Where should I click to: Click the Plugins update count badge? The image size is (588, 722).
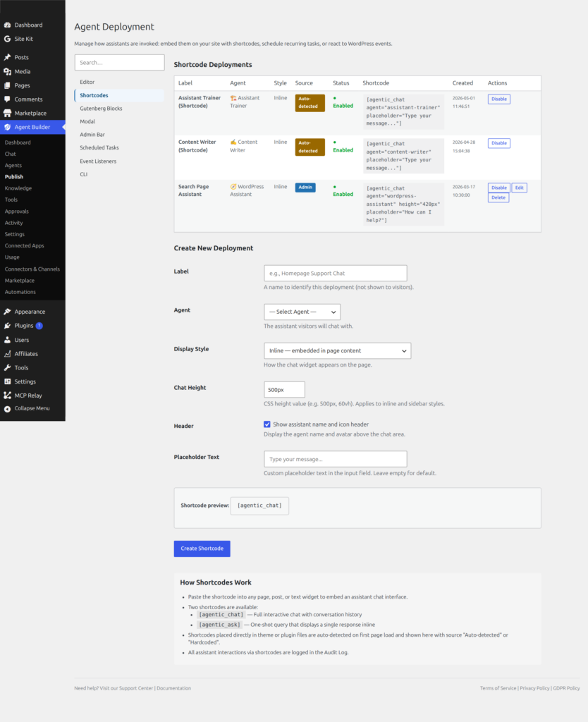click(39, 326)
